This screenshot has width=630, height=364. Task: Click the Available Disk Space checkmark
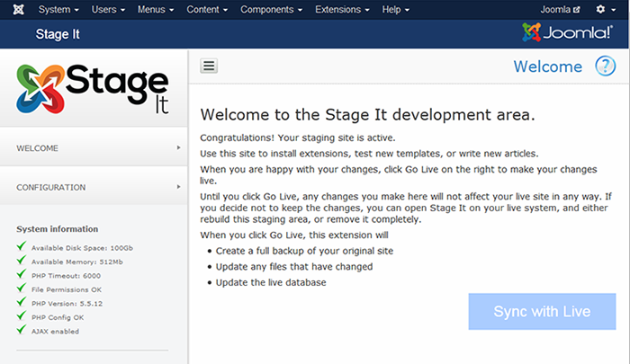[22, 245]
